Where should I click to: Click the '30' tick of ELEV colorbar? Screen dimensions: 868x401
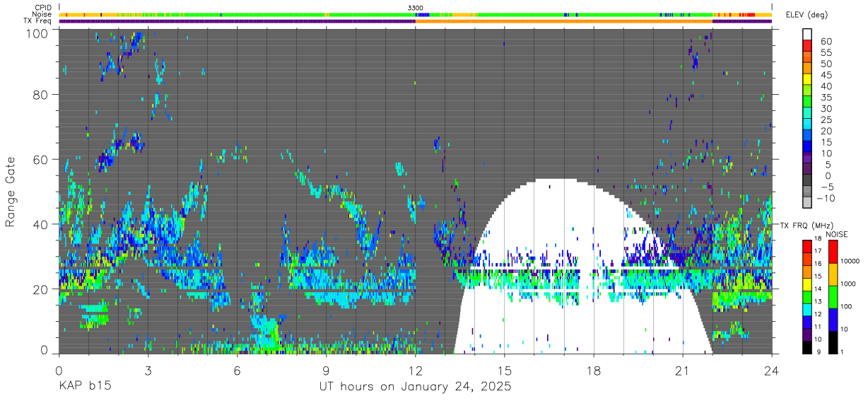click(825, 108)
